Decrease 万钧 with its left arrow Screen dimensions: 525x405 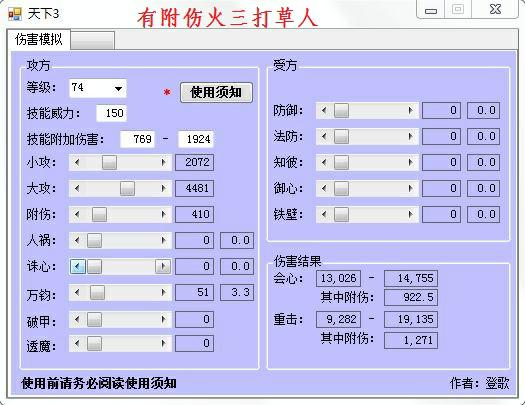click(x=77, y=293)
